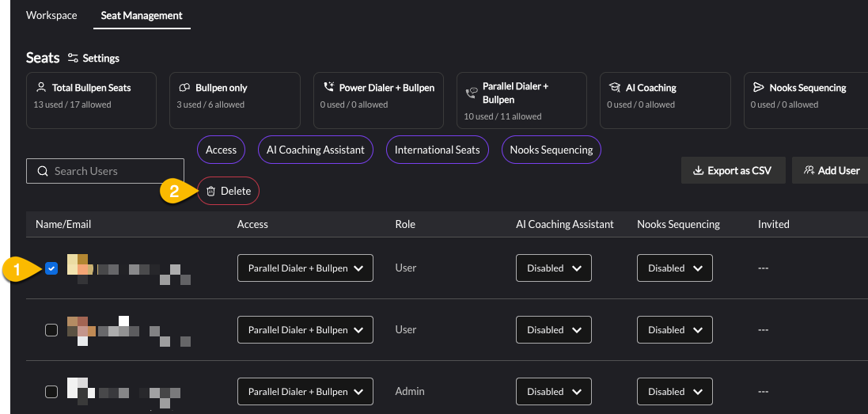Click the Nooks Sequencing column header
The width and height of the screenshot is (868, 414).
click(679, 224)
